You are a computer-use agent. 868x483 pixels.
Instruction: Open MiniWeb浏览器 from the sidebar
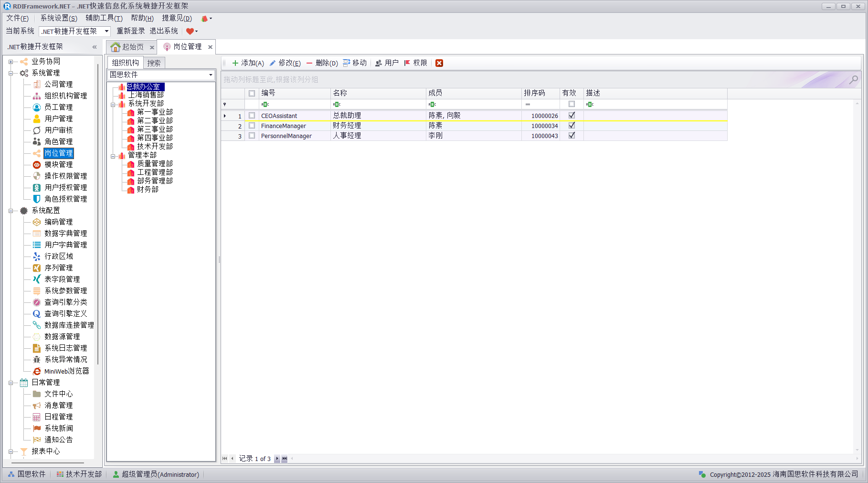point(66,371)
